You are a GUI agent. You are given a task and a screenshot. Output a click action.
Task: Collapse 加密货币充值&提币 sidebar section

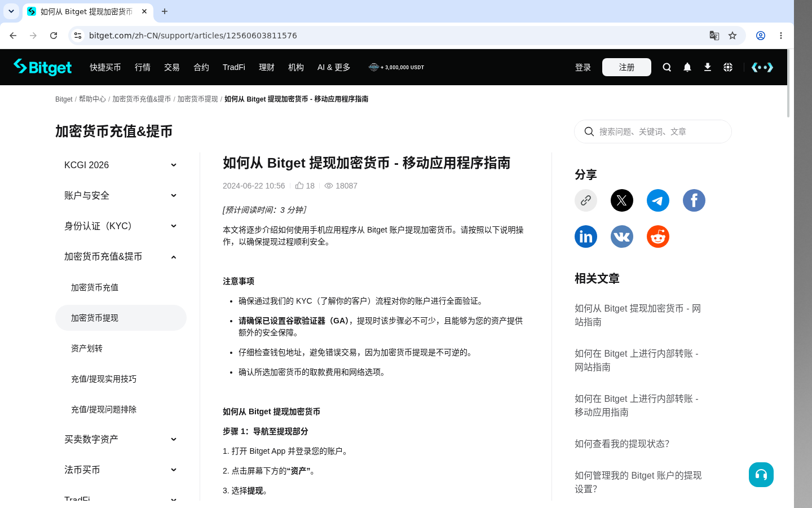point(121,256)
